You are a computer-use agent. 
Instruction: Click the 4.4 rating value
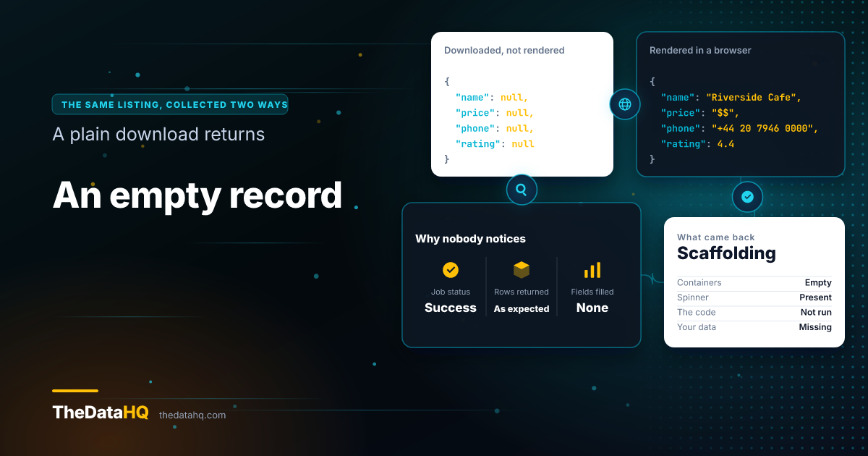726,144
